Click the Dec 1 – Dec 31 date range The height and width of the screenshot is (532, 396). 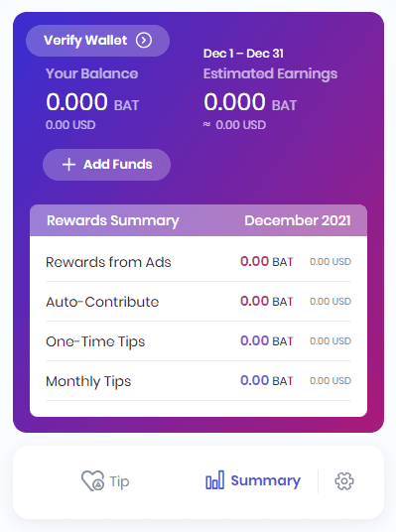(x=243, y=54)
